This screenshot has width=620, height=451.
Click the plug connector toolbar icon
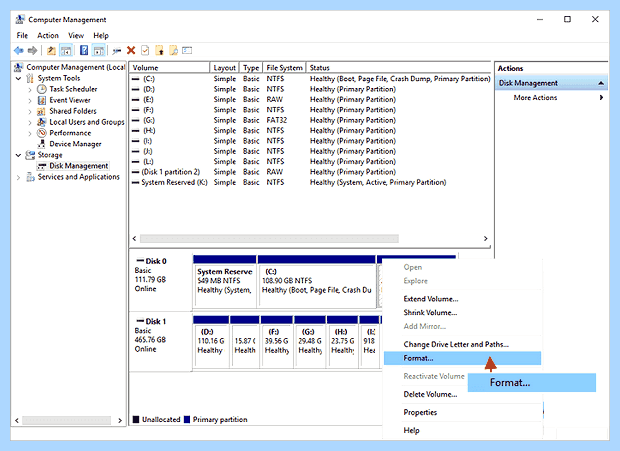pos(116,51)
